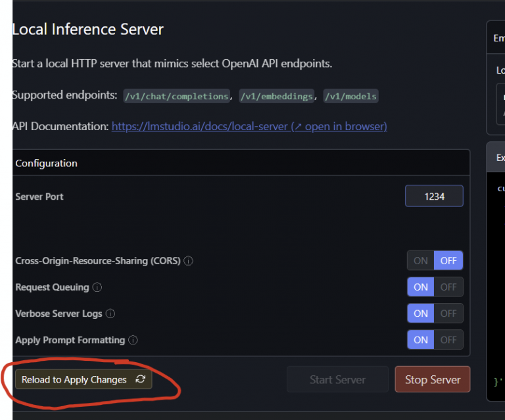The image size is (505, 420).
Task: Switch CORS to ON
Action: click(x=421, y=261)
